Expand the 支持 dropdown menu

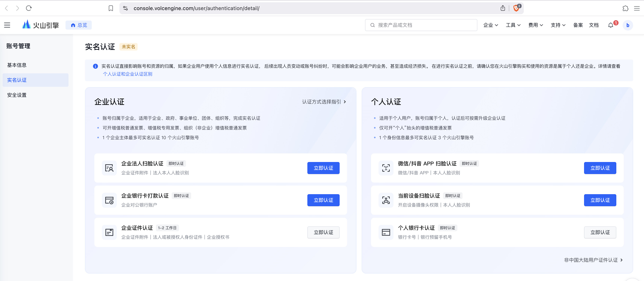[x=558, y=25]
